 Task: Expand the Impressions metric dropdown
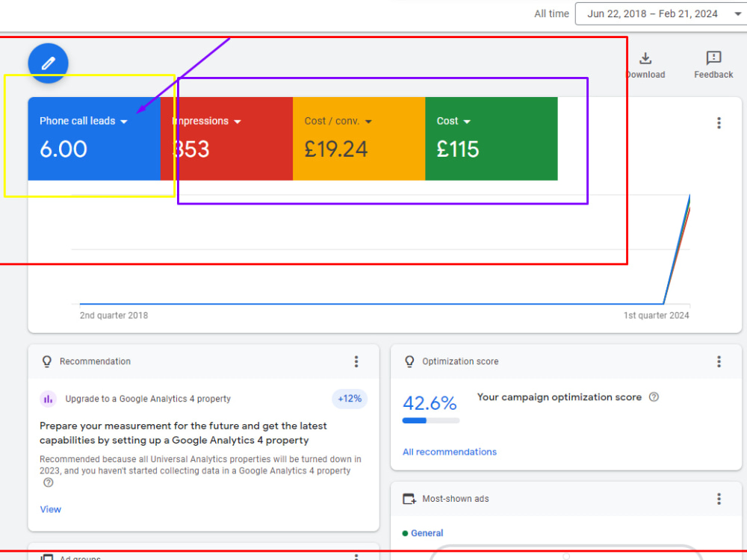point(238,122)
